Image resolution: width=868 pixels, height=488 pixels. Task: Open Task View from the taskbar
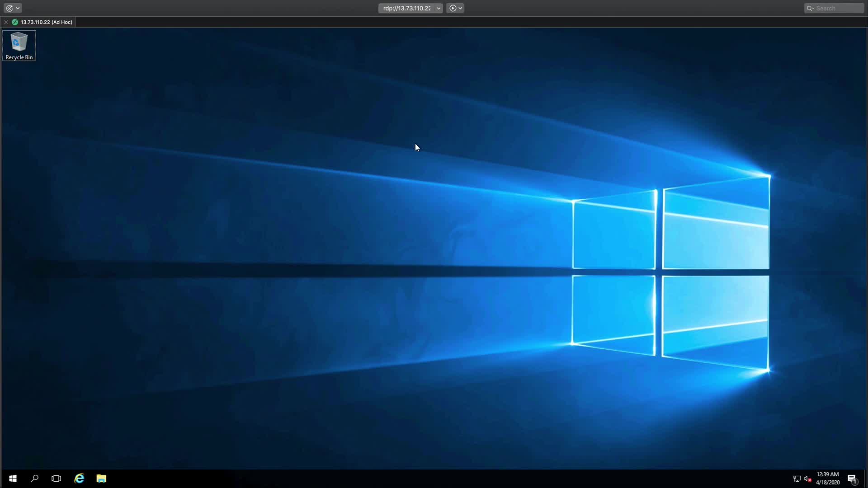(x=56, y=479)
